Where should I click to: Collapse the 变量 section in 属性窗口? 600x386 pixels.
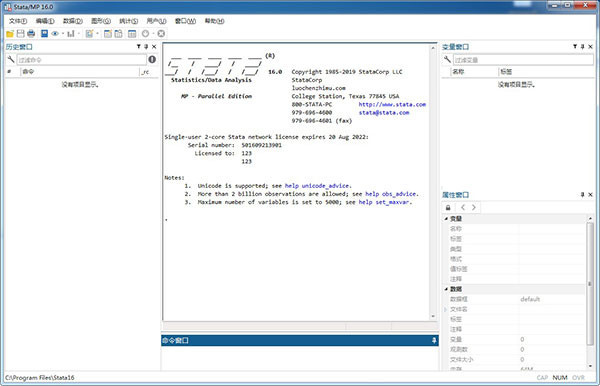[446, 218]
